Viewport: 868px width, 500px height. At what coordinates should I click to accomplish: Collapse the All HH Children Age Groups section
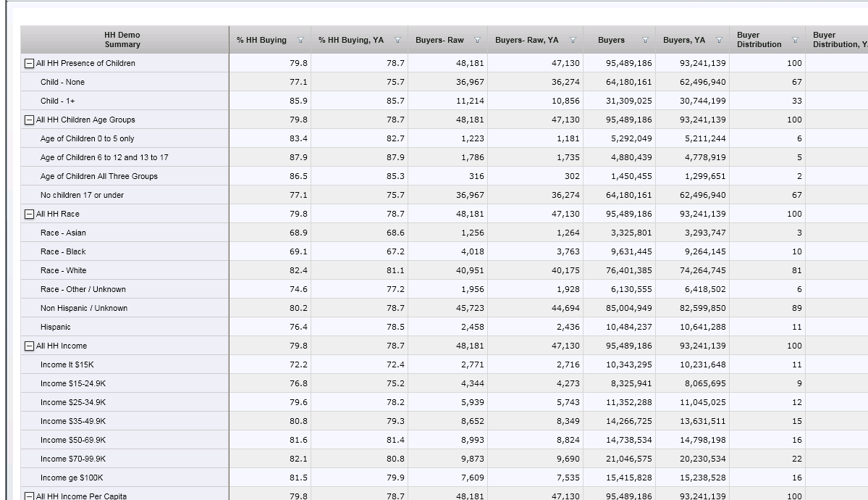pos(30,120)
